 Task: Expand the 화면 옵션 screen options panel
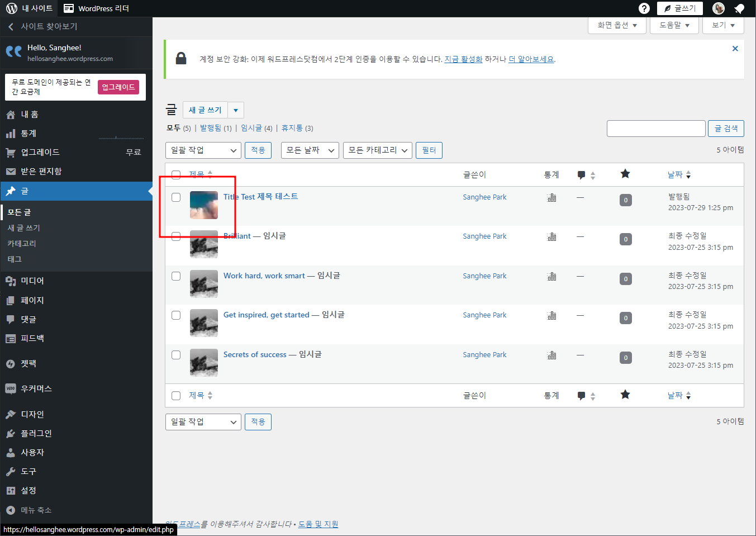[617, 25]
